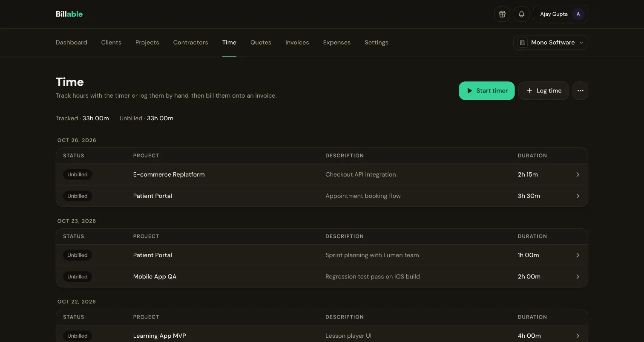
Task: Click the Unbilled badge for E-commerce Replatform
Action: click(78, 174)
